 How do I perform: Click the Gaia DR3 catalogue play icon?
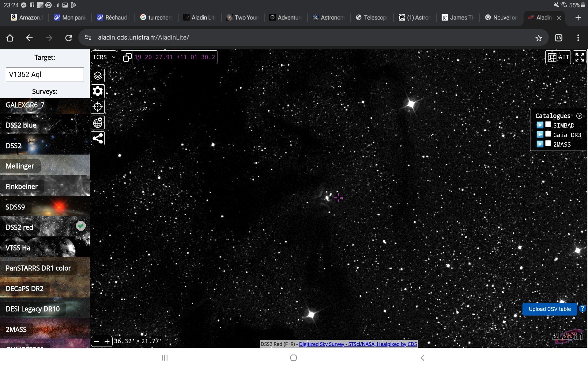(x=540, y=135)
